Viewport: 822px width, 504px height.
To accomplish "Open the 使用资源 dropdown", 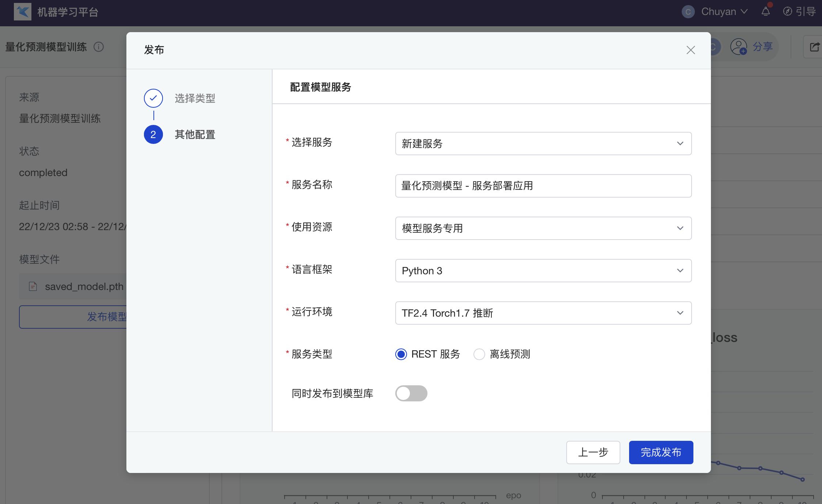I will 543,228.
